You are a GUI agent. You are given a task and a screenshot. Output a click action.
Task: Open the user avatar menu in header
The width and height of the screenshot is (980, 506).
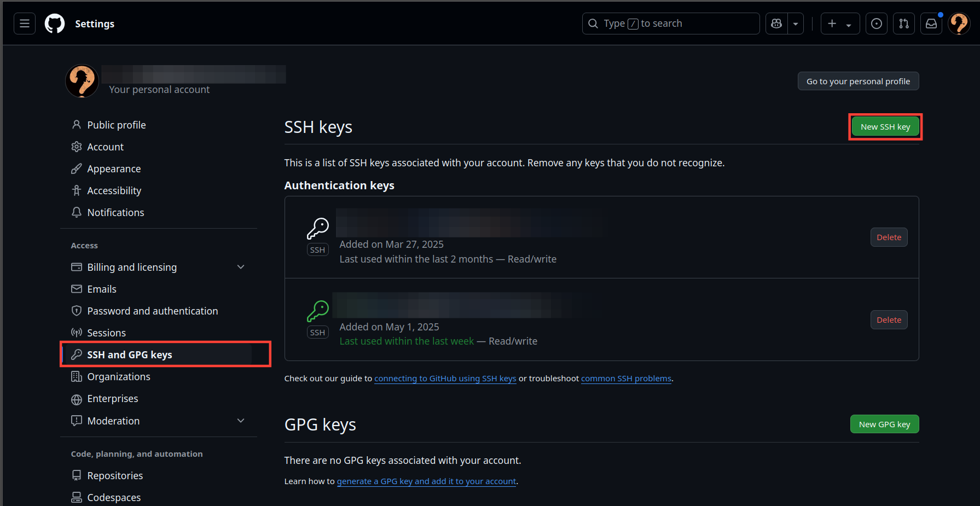pos(959,24)
